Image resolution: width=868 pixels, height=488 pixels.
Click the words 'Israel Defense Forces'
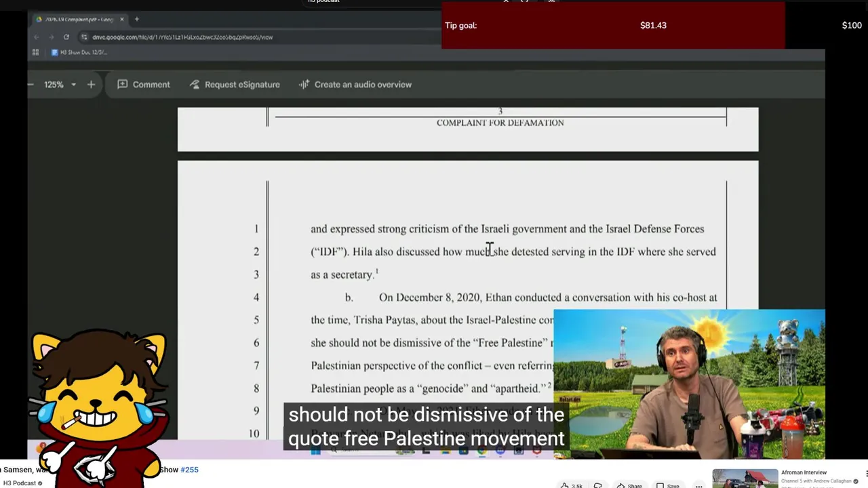(x=655, y=229)
